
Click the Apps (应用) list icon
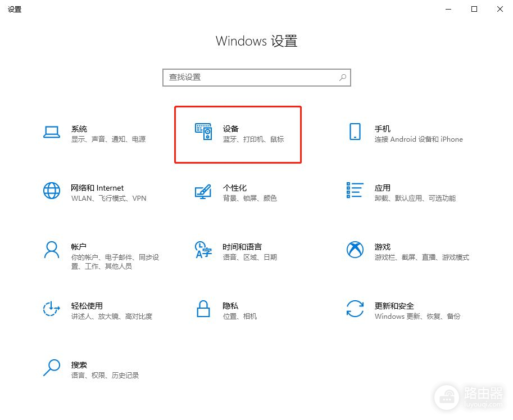[355, 190]
